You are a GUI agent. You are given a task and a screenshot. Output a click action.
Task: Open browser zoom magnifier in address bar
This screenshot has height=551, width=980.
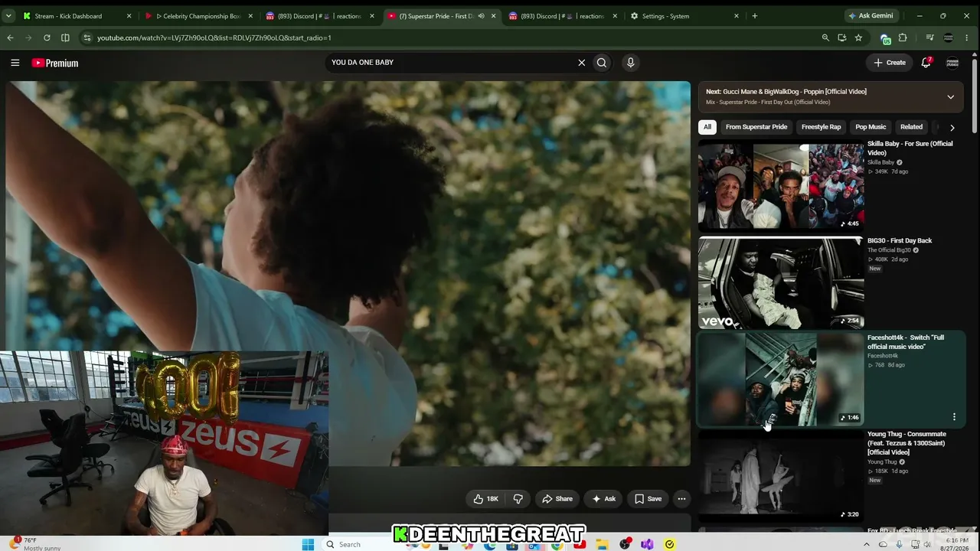click(x=825, y=37)
